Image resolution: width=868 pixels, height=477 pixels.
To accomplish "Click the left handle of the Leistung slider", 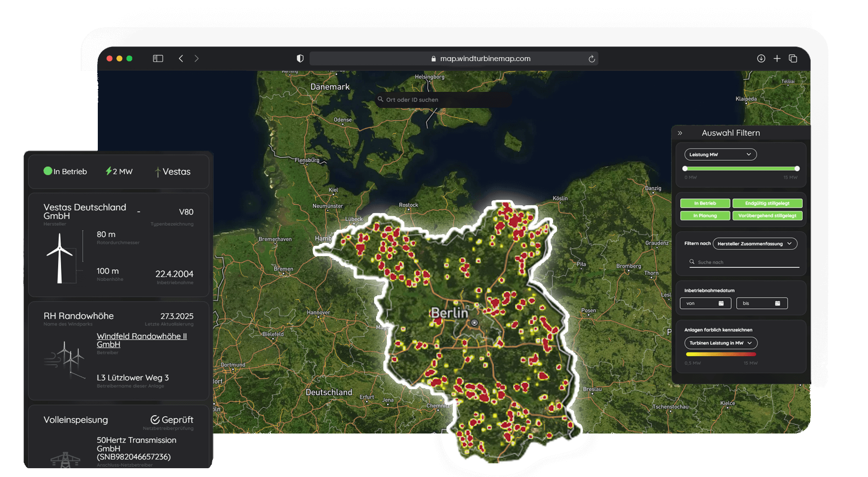I will point(685,169).
